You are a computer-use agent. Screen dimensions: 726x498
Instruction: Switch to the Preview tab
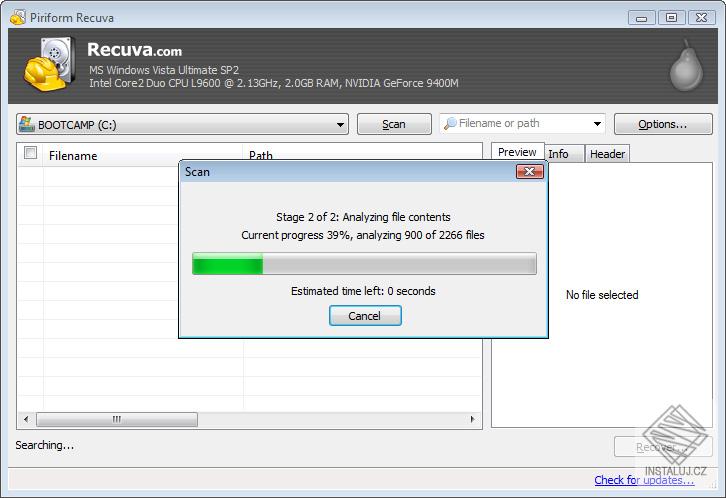517,152
